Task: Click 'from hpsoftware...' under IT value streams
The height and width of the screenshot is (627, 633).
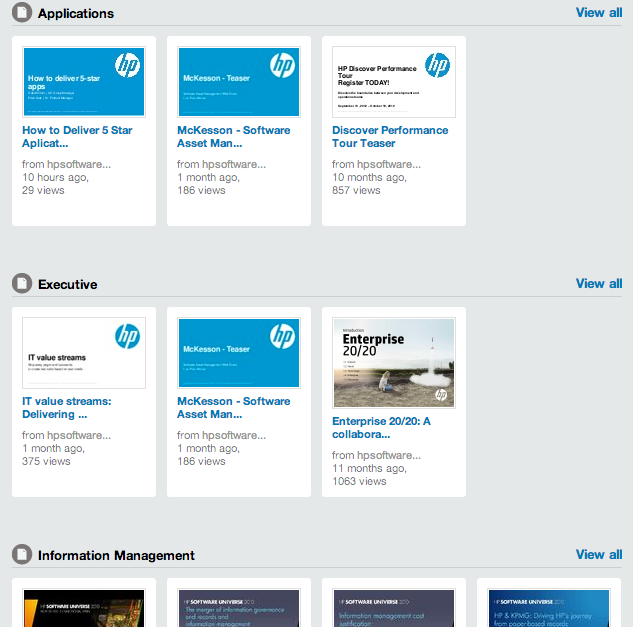Action: click(x=66, y=435)
